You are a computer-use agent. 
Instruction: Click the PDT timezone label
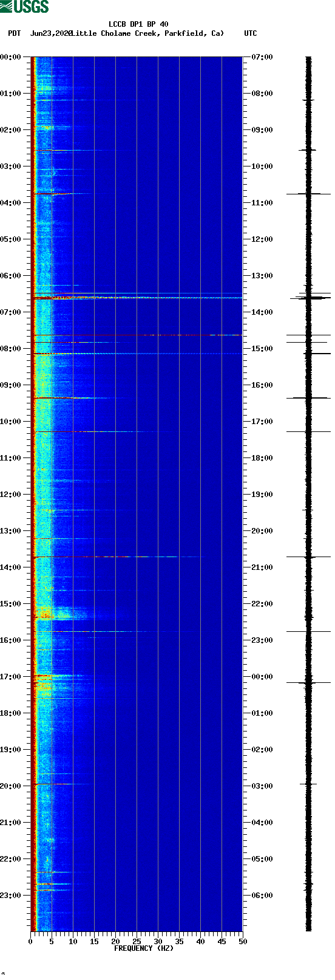pos(15,33)
